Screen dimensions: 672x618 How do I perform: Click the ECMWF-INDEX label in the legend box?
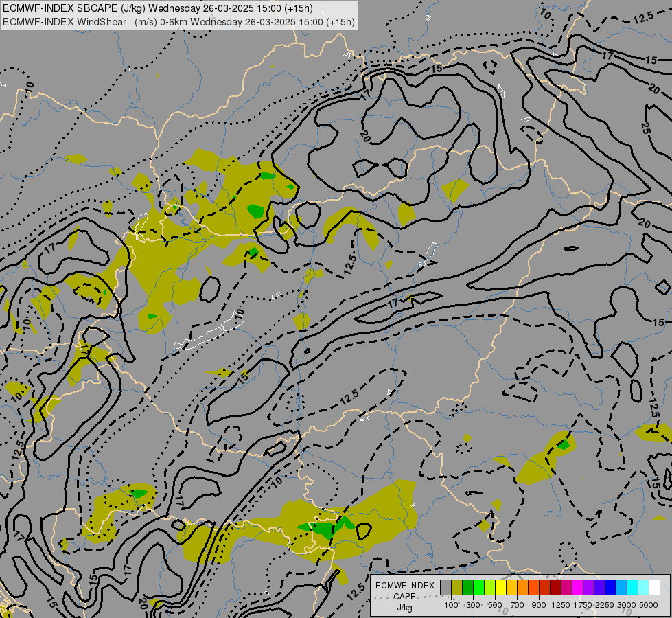tap(404, 586)
